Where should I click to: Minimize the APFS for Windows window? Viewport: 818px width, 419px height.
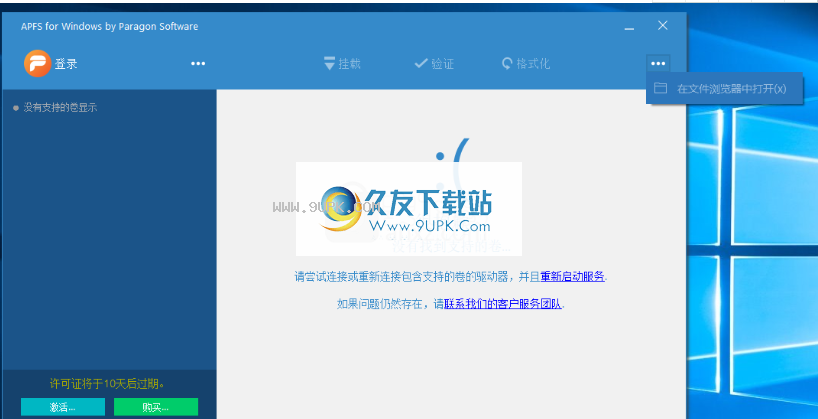tap(630, 27)
